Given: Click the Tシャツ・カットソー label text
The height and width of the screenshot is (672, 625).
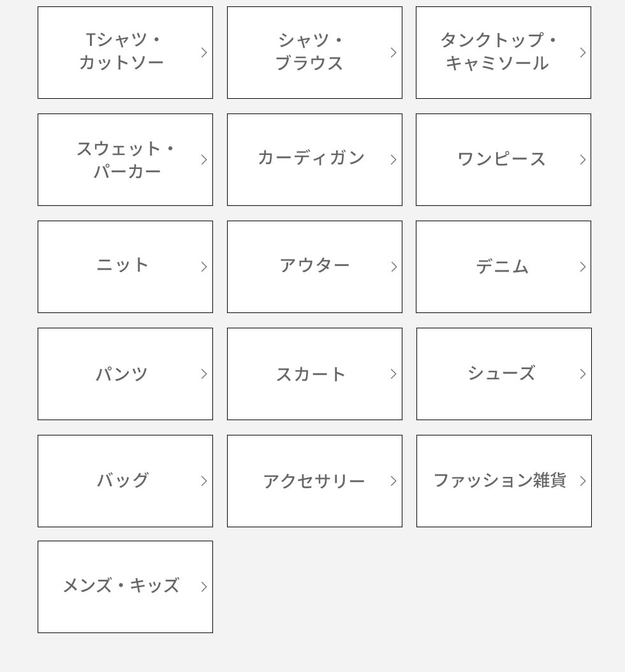Looking at the screenshot, I should (x=121, y=52).
